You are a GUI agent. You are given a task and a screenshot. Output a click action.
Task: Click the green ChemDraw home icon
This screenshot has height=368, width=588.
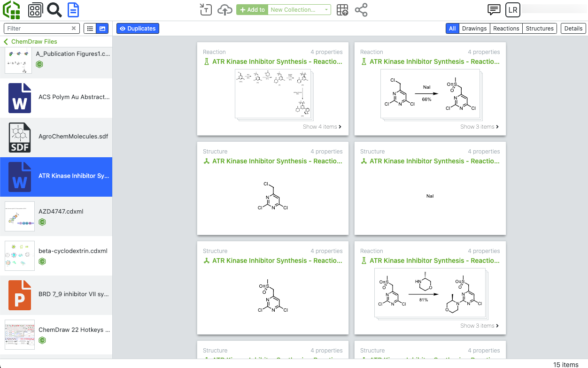10,9
